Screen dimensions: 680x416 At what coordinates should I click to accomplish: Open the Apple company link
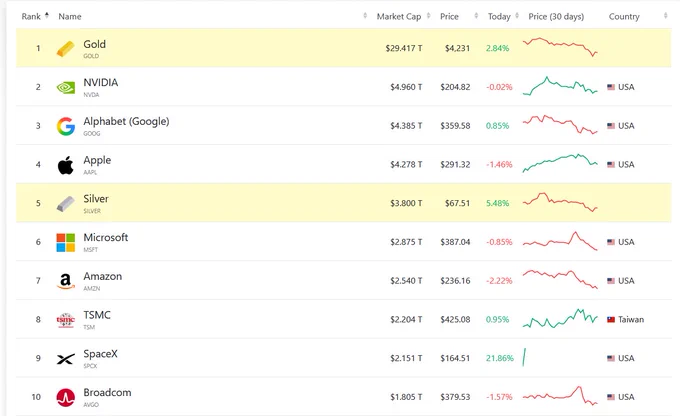[97, 160]
